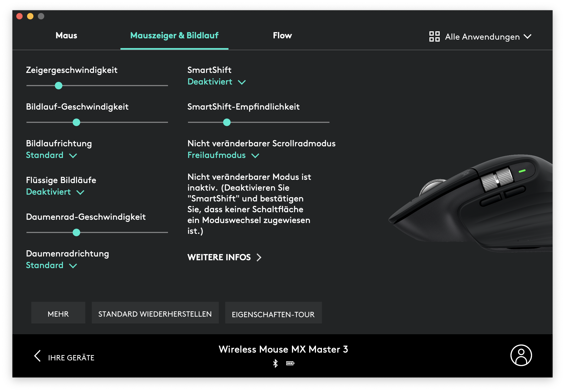Open the SmartShift Deaktiviert dropdown
The height and width of the screenshot is (392, 565).
point(217,82)
